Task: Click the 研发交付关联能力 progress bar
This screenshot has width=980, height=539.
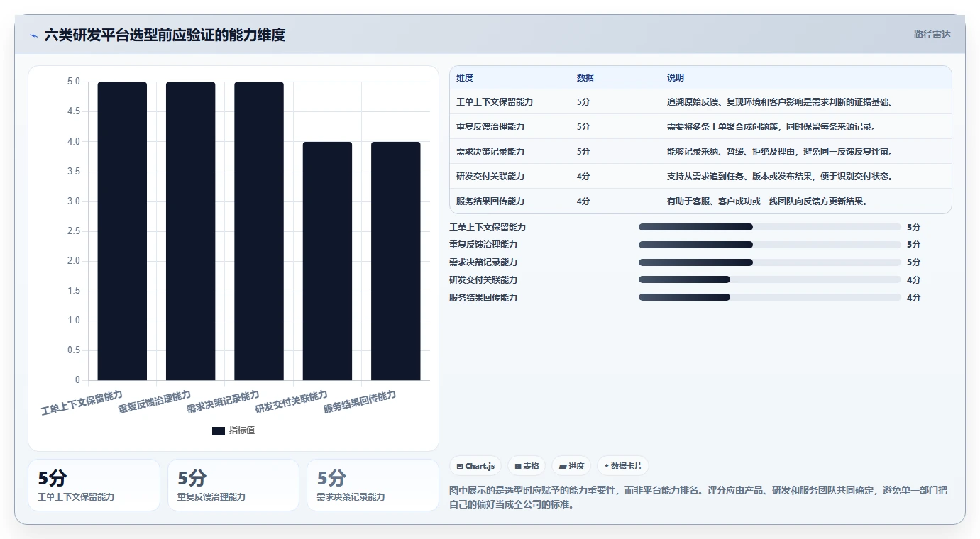Action: tap(769, 280)
